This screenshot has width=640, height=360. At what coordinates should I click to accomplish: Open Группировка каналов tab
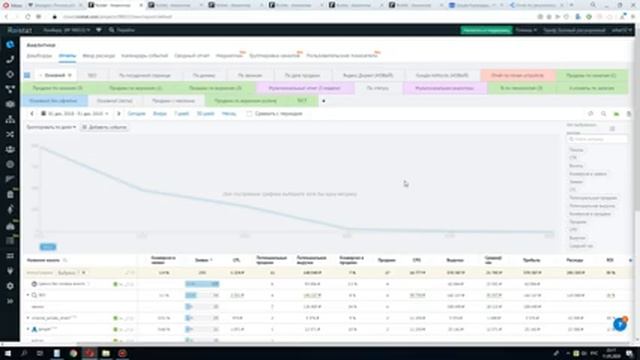pos(274,56)
